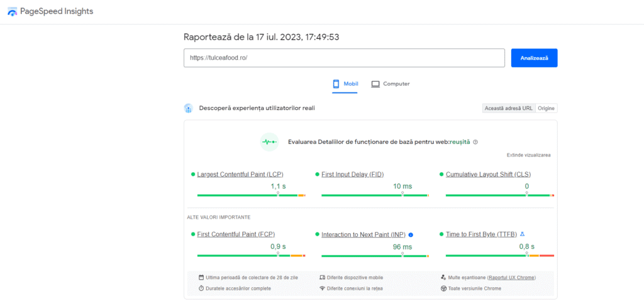Click Diferite dispozitive mobile text
This screenshot has height=301, width=644.
pos(355,278)
